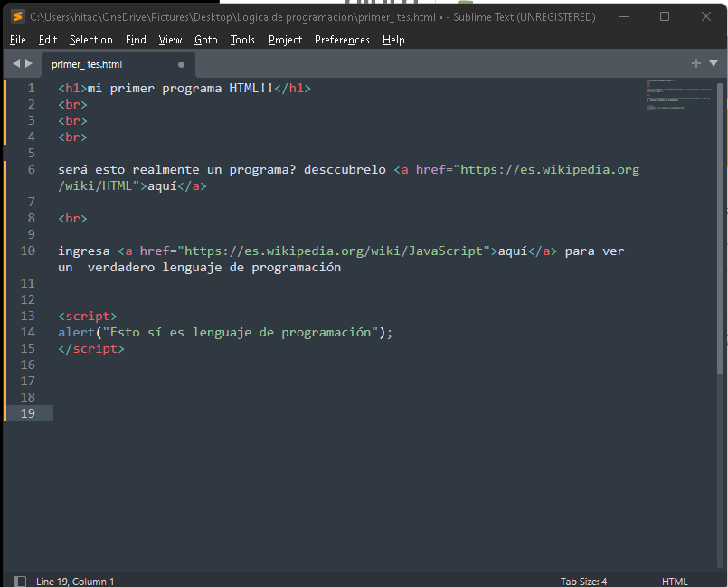Maximize the Sublime Text window
The image size is (728, 587).
[x=665, y=16]
